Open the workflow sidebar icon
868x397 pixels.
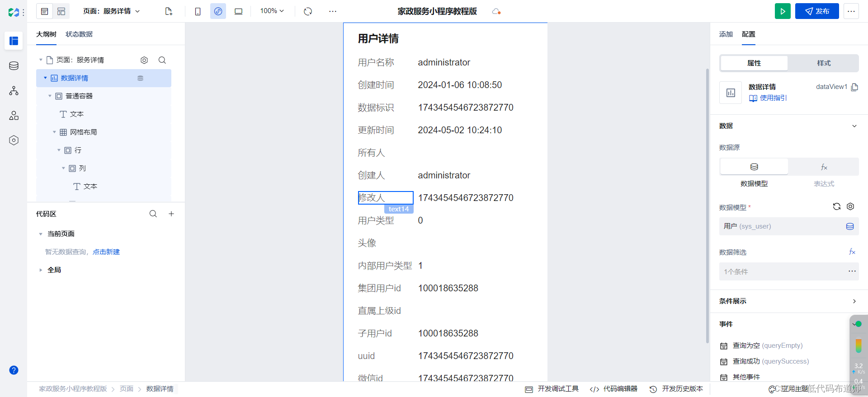point(14,91)
